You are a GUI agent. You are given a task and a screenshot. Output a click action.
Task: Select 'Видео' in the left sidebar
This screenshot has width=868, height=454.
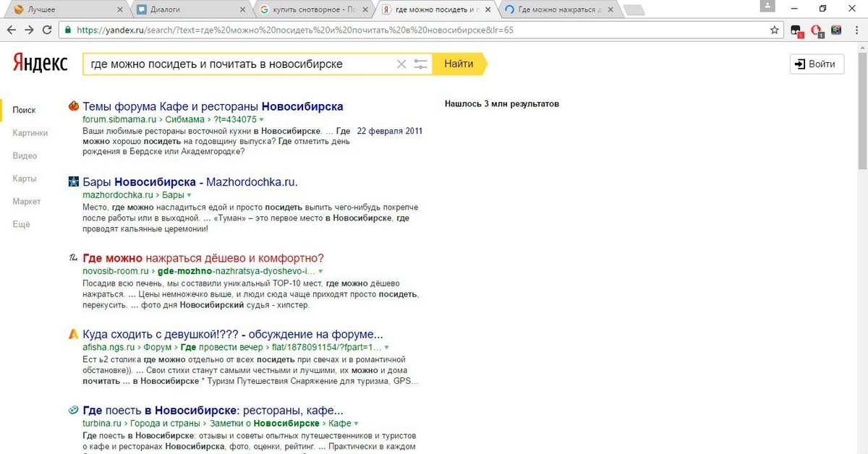(25, 156)
